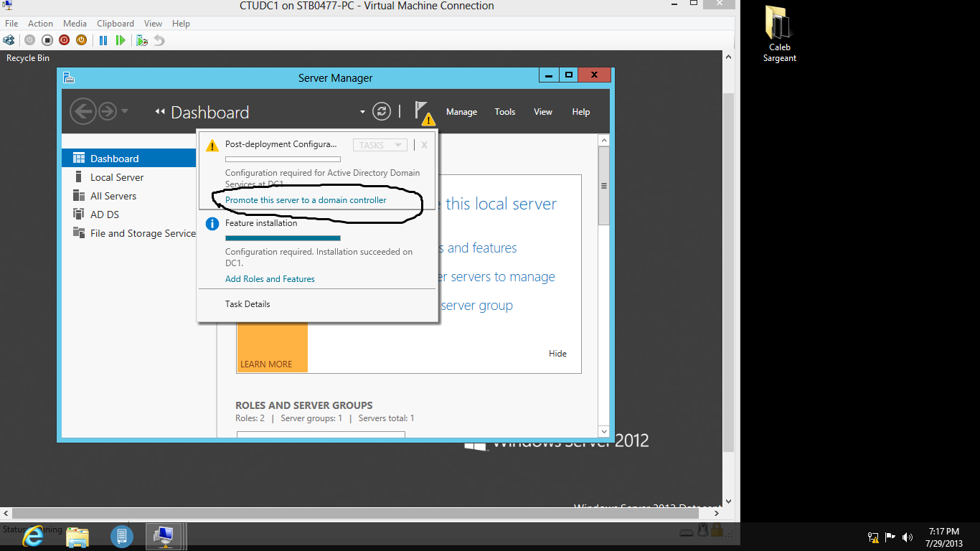Click the "Roles: 2" count text
Screen dimensions: 980x551
click(x=250, y=418)
